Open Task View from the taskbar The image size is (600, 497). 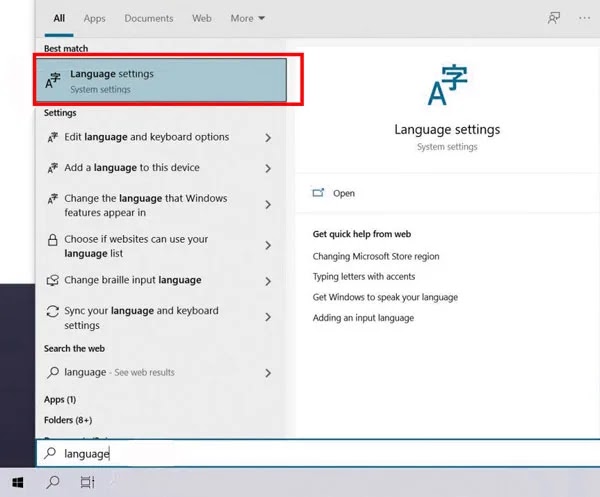coord(87,482)
